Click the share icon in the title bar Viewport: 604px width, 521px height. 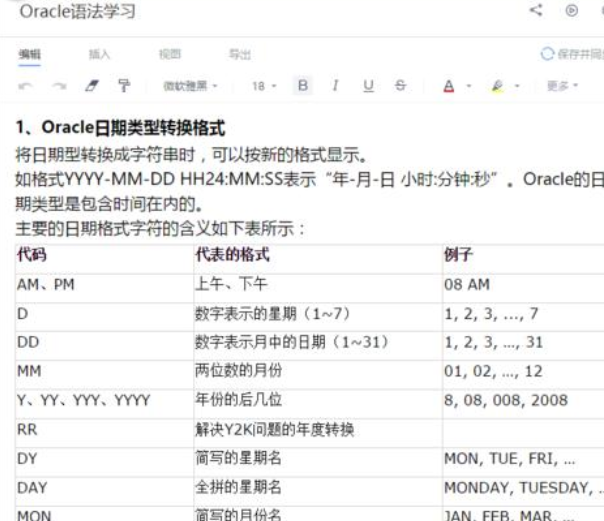click(536, 10)
